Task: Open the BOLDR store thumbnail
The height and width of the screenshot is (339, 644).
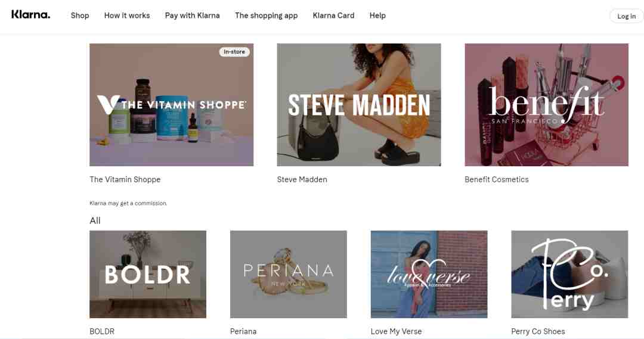Action: pos(148,274)
